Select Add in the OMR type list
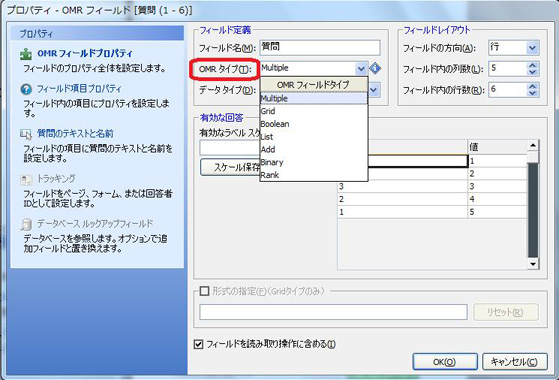Viewport: 559px width, 380px height. coord(314,150)
